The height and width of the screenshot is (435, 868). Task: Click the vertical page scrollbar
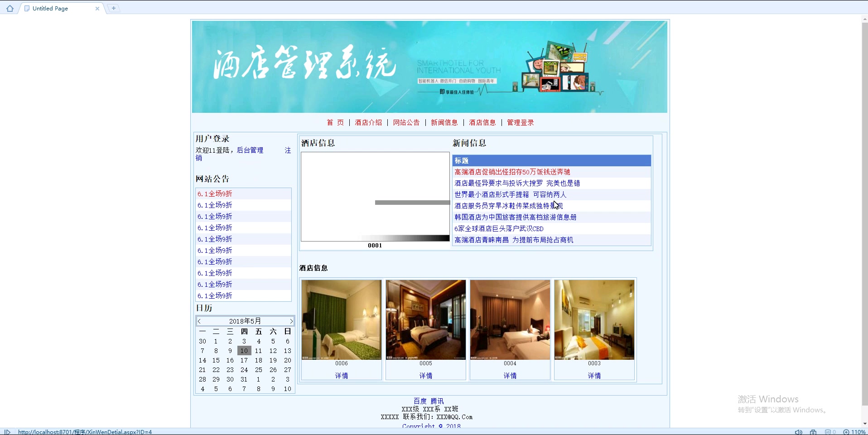point(864,213)
